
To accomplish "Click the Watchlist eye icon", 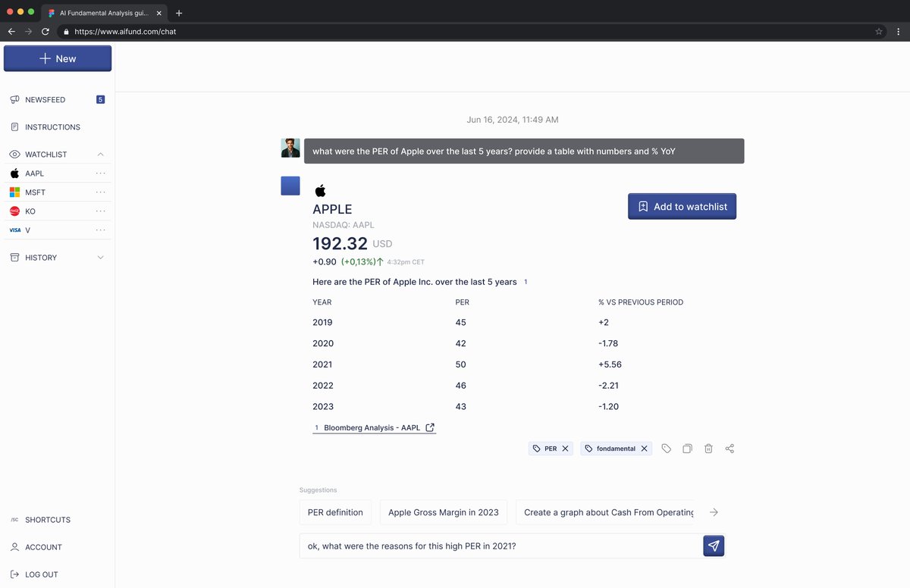I will coord(14,155).
